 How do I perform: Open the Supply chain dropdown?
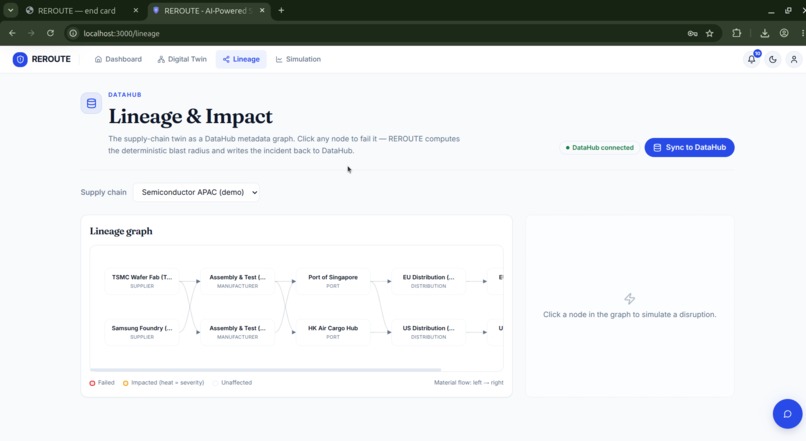click(196, 192)
